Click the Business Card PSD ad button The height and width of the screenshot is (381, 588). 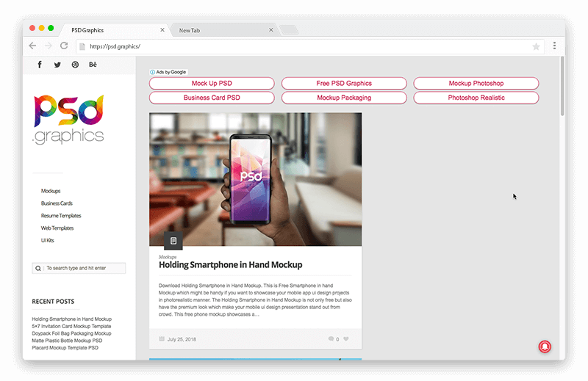tap(212, 98)
